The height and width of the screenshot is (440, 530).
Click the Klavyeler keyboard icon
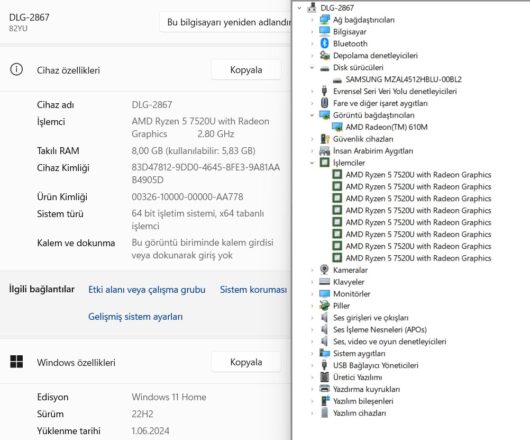point(324,282)
